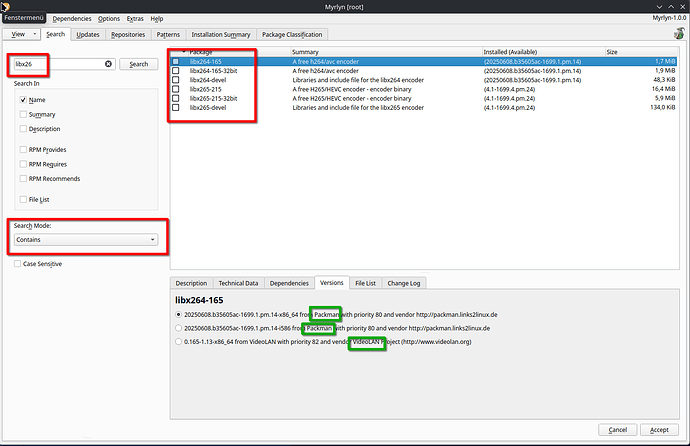The image size is (690, 446).
Task: Open the Help menu
Action: [x=157, y=18]
